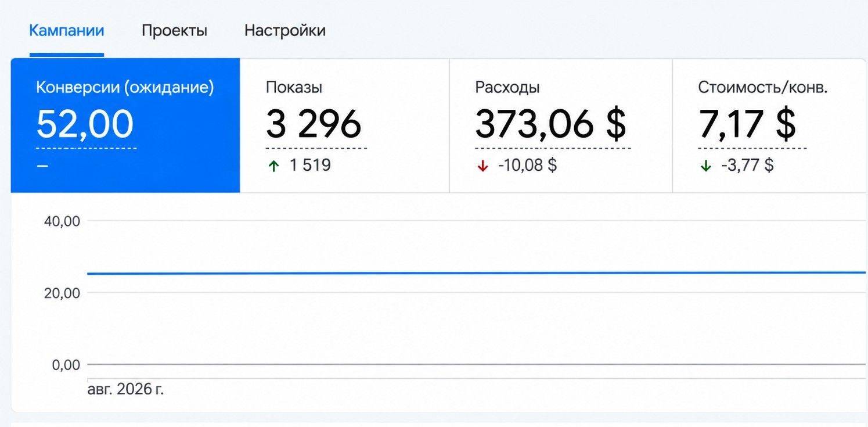The width and height of the screenshot is (868, 427).
Task: Click the -10,08 $ change value
Action: 527,166
